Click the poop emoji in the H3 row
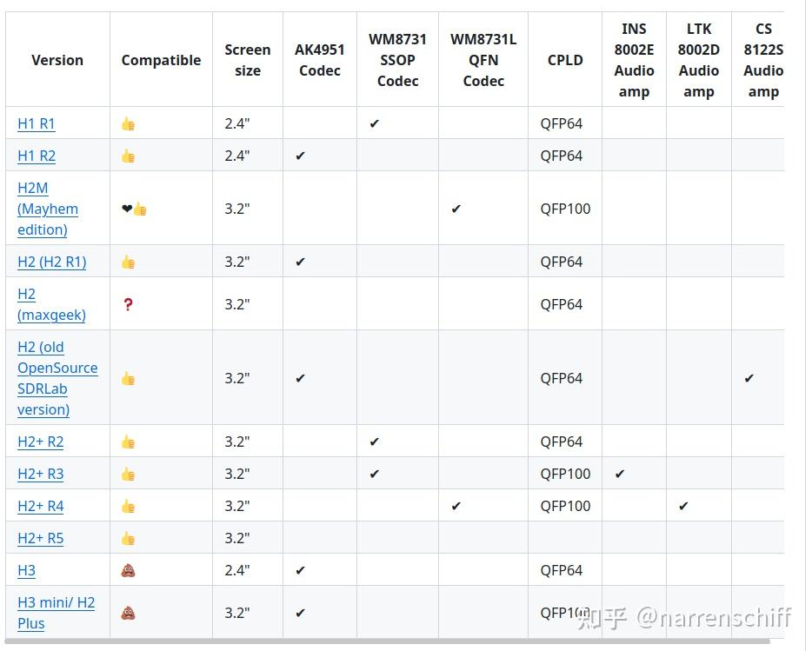The height and width of the screenshot is (651, 812). tap(128, 570)
